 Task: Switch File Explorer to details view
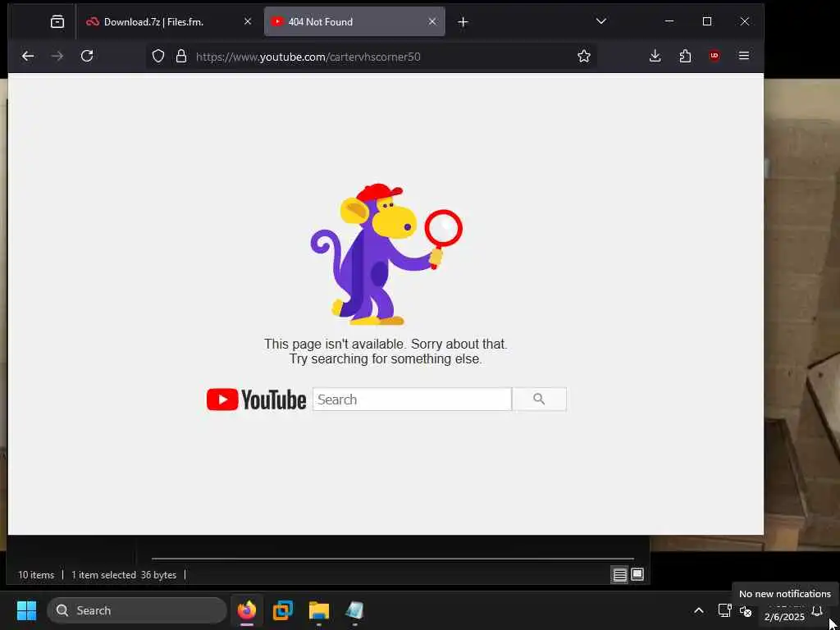(619, 575)
